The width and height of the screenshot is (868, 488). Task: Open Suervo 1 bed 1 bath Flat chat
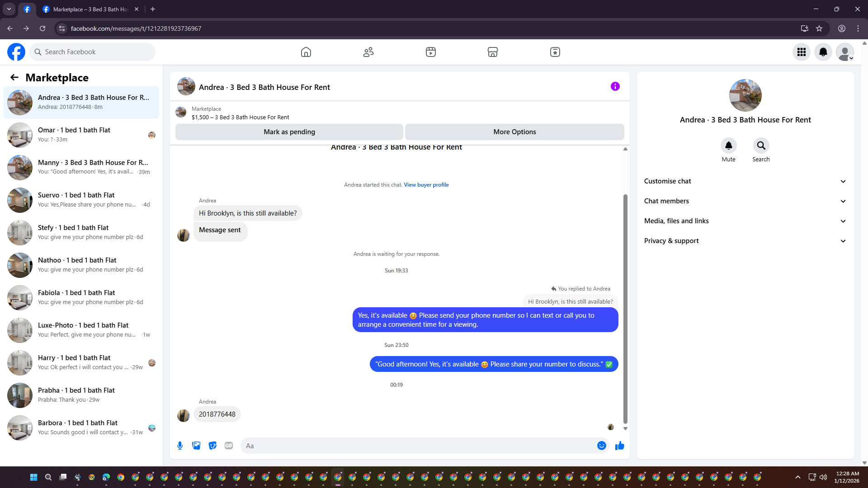coord(81,200)
